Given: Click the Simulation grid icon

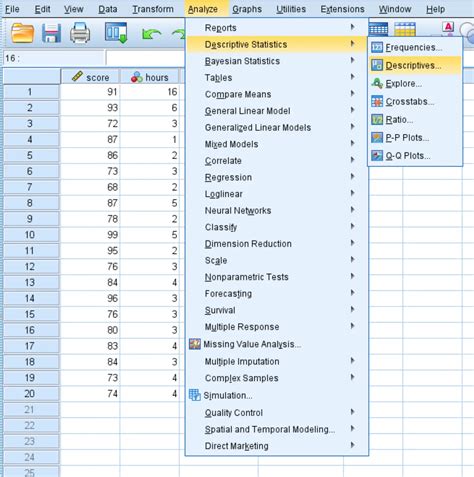Looking at the screenshot, I should click(x=195, y=395).
